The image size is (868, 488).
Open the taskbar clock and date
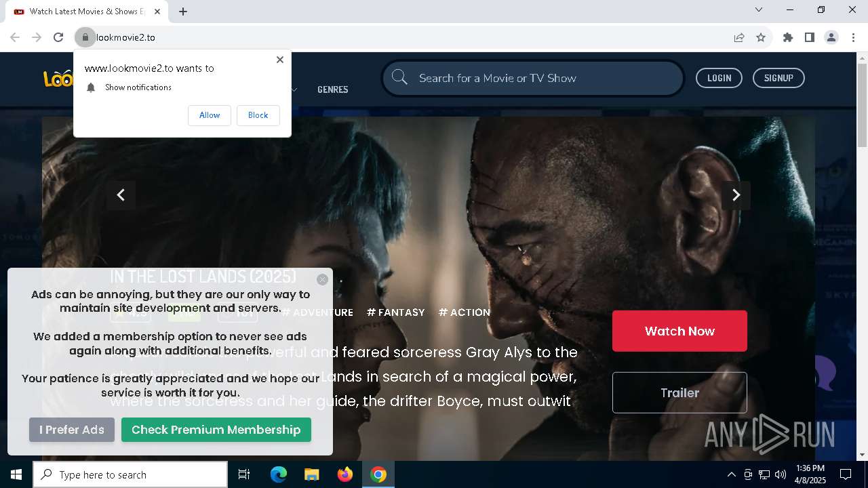pos(810,474)
